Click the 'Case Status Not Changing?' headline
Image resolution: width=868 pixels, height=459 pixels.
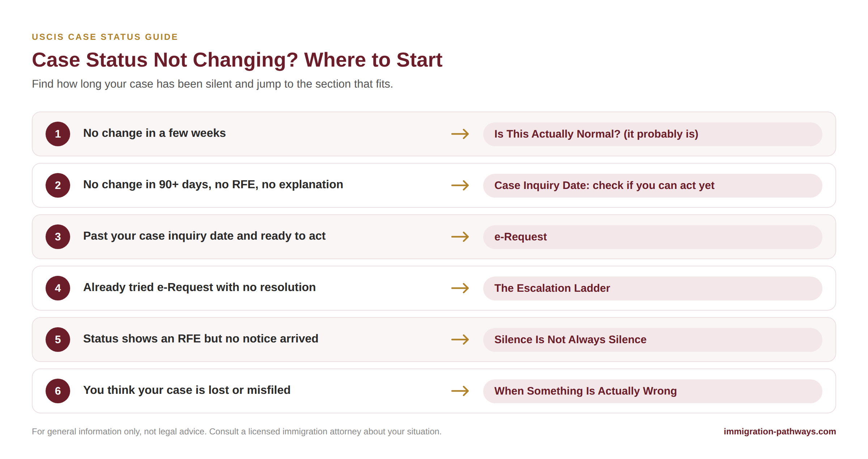tap(237, 60)
